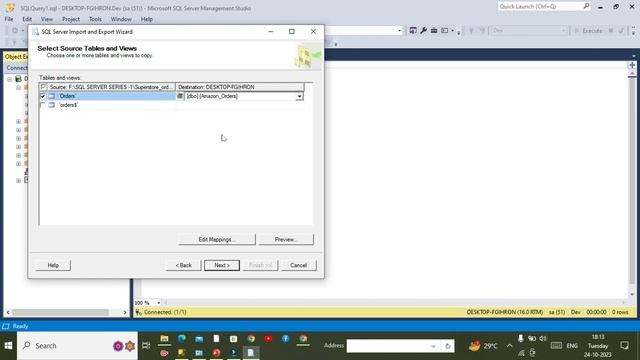Open the toolbar combo dropdown left of wrench
The height and width of the screenshot is (360, 640).
click(x=399, y=31)
